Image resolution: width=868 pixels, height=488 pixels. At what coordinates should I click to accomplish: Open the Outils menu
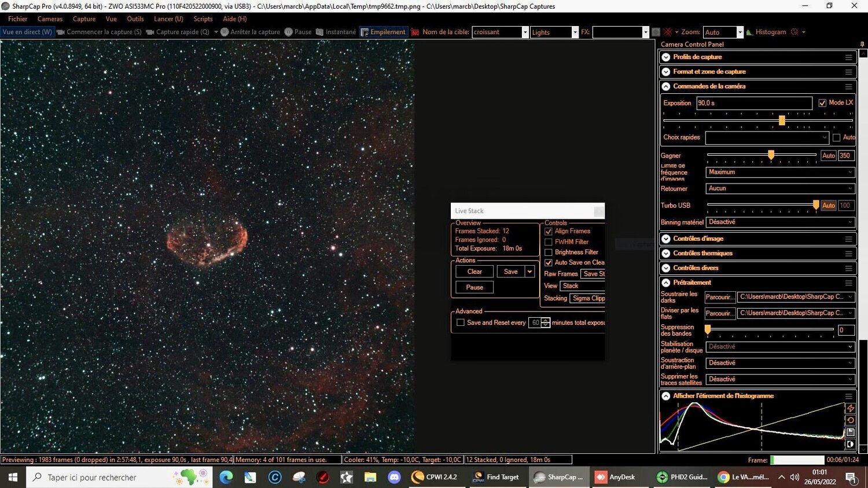click(135, 19)
